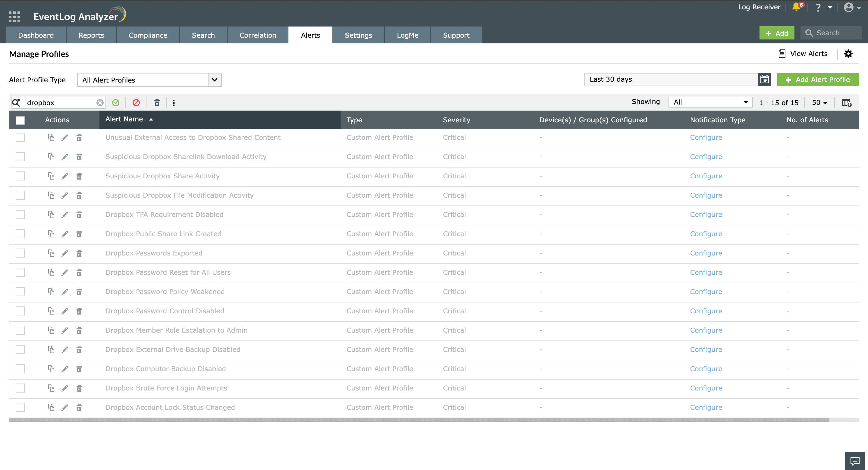This screenshot has width=868, height=470.
Task: Click the pencil edit icon for Dropbox Passwords Exported
Action: click(x=65, y=253)
